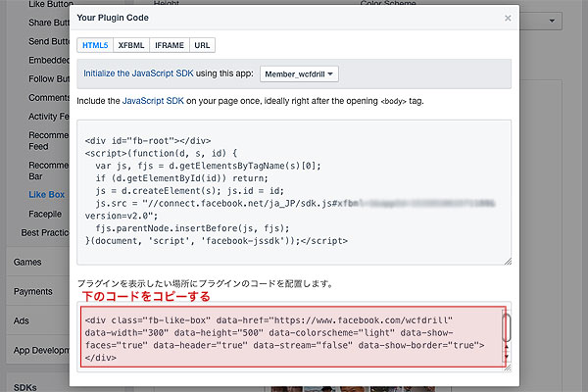
Task: Click the '<div id="fb-root"></div>' code line
Action: click(x=148, y=141)
